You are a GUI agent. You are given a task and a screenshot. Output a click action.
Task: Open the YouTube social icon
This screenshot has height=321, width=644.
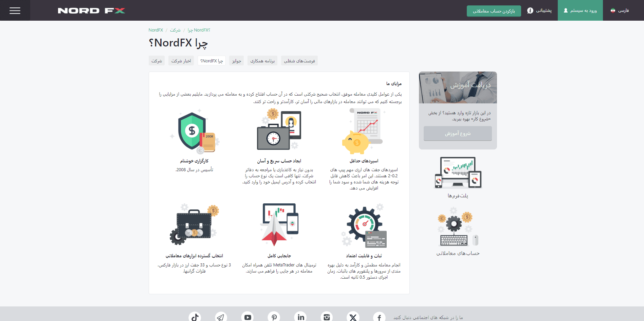[247, 317]
